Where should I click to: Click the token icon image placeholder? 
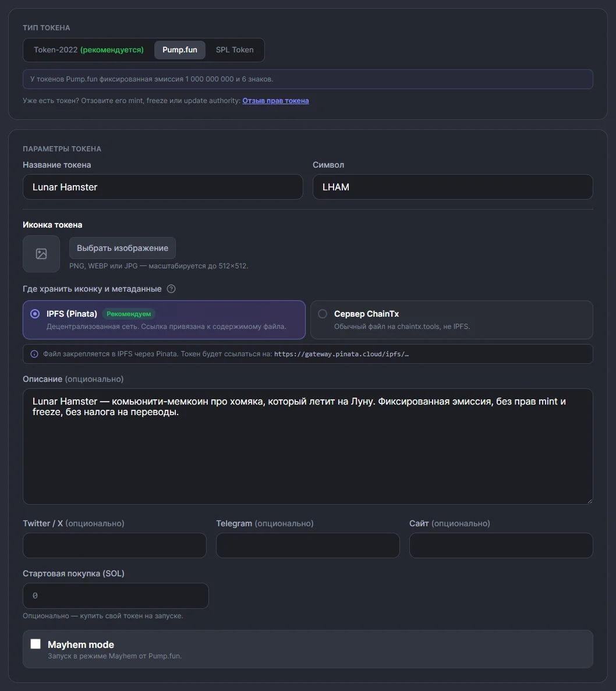pyautogui.click(x=41, y=254)
